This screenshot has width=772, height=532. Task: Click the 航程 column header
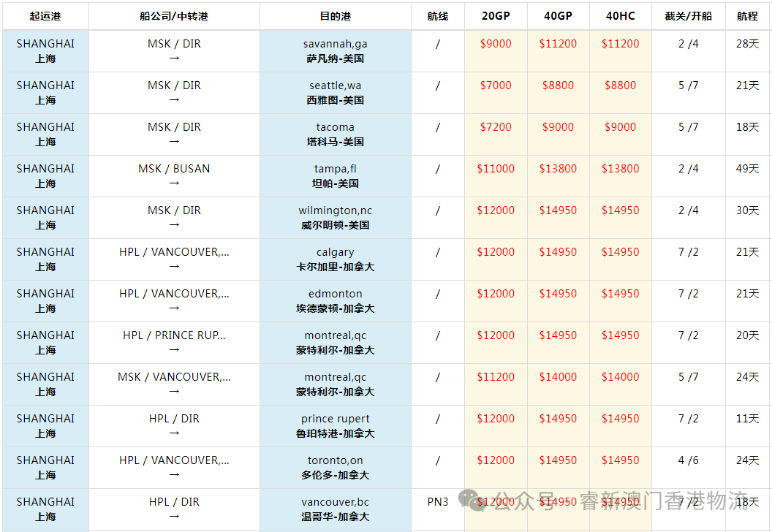click(747, 16)
